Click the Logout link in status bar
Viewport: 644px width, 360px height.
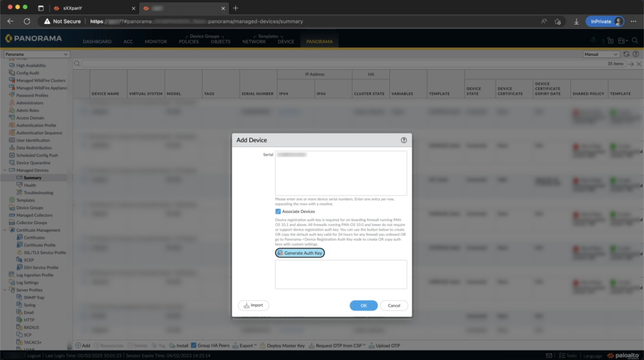point(34,356)
